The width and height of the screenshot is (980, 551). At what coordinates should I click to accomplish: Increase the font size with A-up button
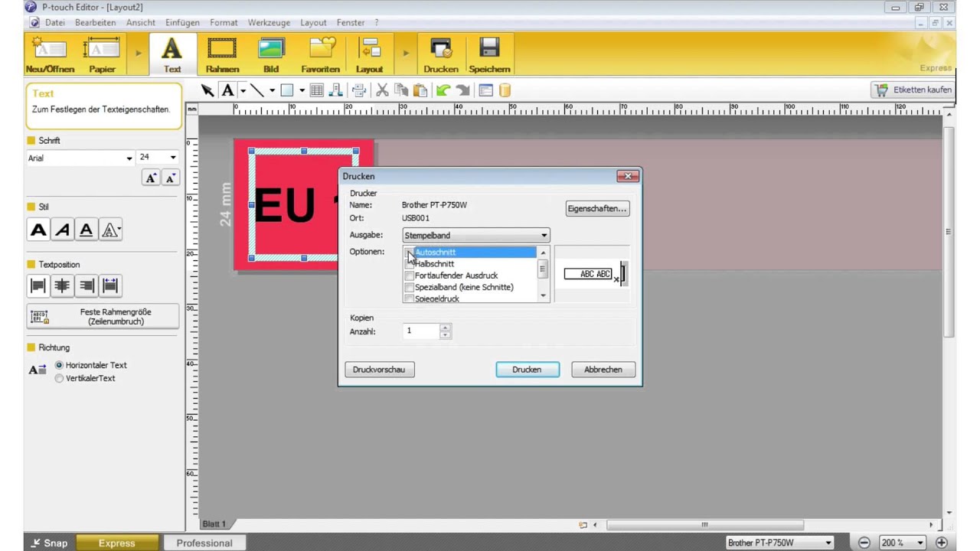click(151, 178)
